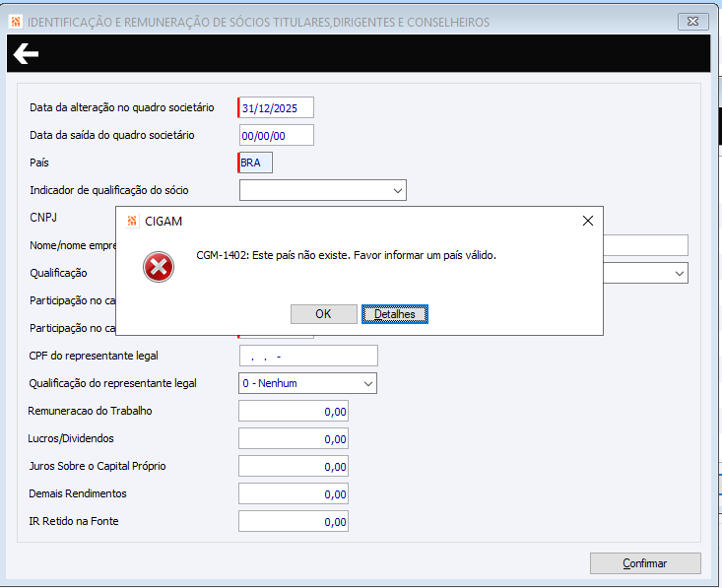Expand the Qualificação dropdown arrow

pyautogui.click(x=680, y=274)
